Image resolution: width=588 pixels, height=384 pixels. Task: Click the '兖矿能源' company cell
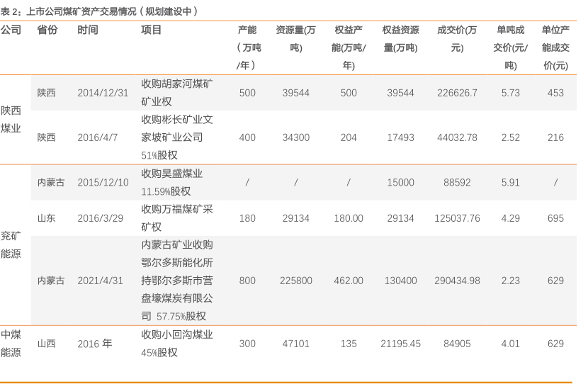pos(11,244)
